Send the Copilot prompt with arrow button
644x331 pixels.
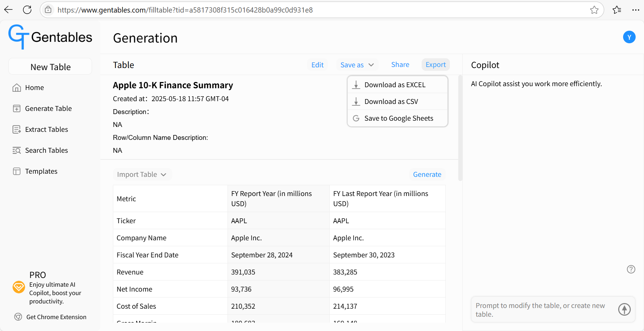click(624, 309)
